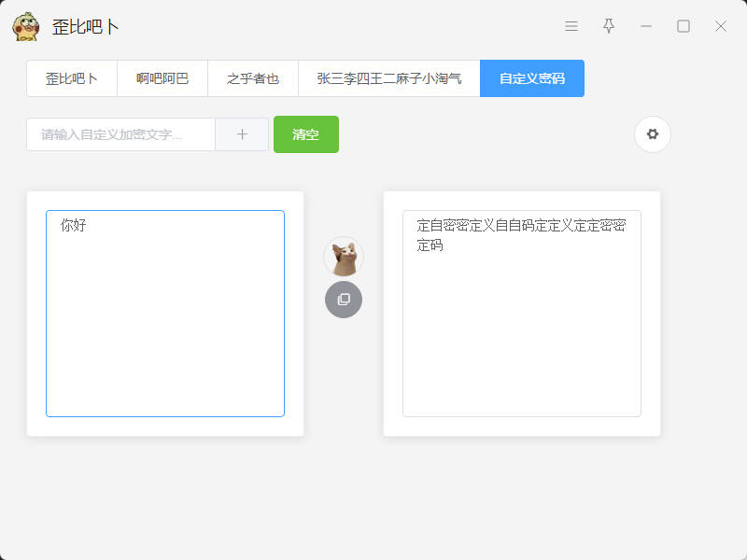
Task: Click the cat avatar convert button
Action: 344,257
